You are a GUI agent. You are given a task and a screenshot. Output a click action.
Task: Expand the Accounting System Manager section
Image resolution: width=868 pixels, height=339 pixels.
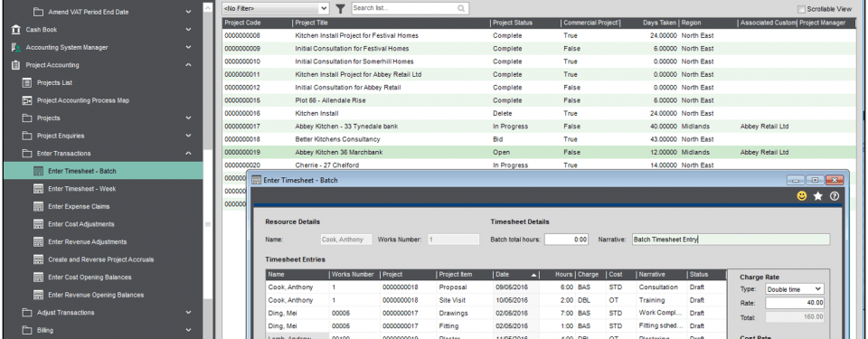point(188,47)
